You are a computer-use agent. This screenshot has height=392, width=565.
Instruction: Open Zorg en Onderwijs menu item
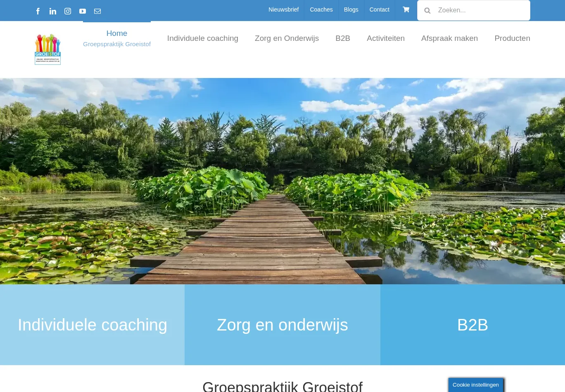tap(287, 38)
